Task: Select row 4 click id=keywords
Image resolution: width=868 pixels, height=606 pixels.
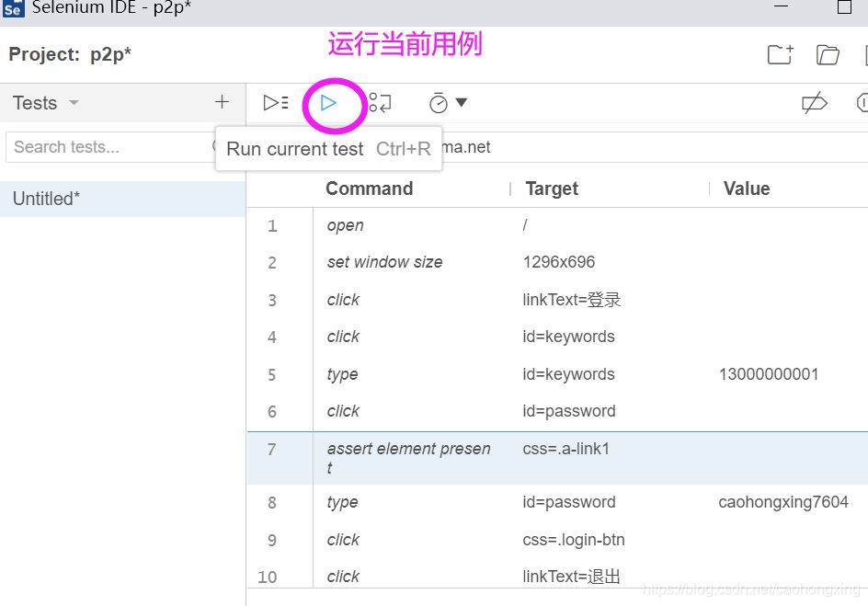Action: [x=557, y=337]
